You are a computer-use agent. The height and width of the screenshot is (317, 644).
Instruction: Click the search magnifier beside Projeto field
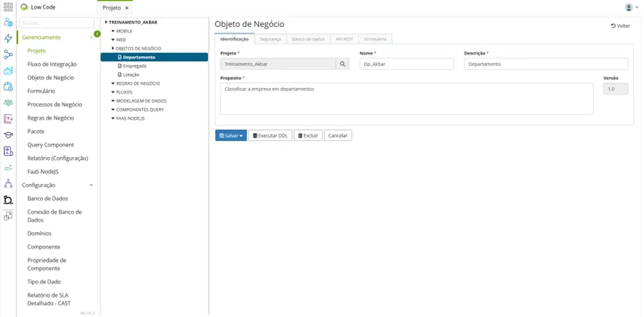342,64
